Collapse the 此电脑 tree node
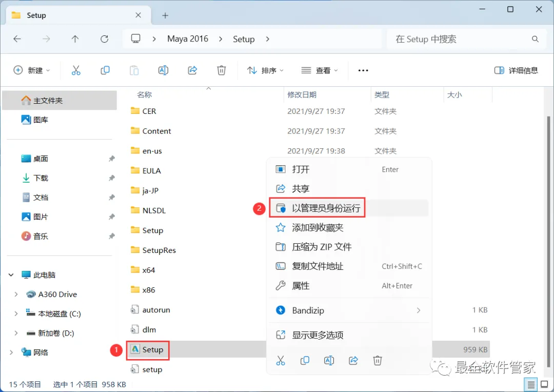 point(11,275)
